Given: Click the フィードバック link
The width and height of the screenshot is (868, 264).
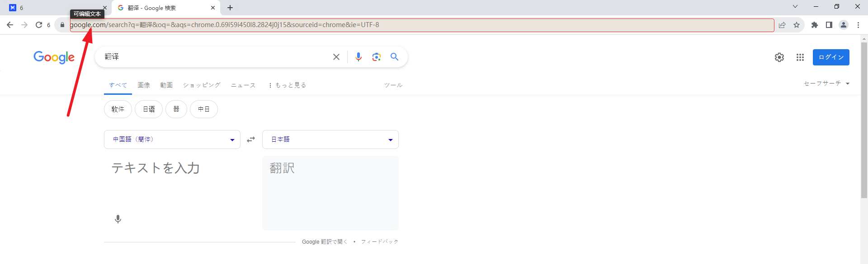Looking at the screenshot, I should pos(380,242).
